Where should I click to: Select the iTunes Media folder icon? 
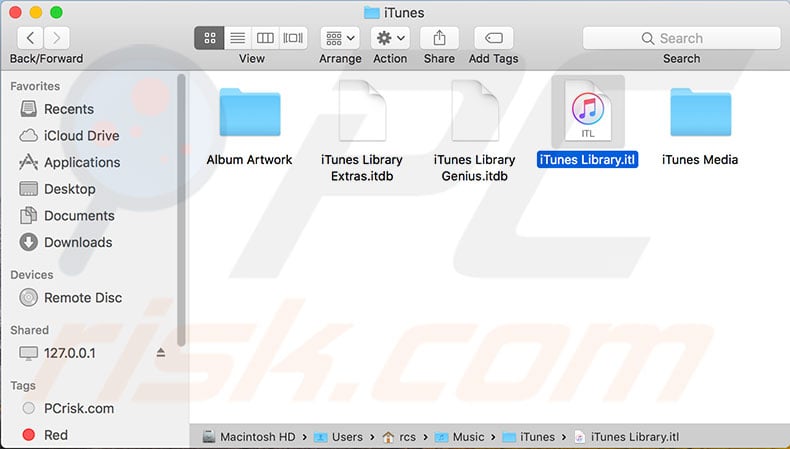point(700,112)
